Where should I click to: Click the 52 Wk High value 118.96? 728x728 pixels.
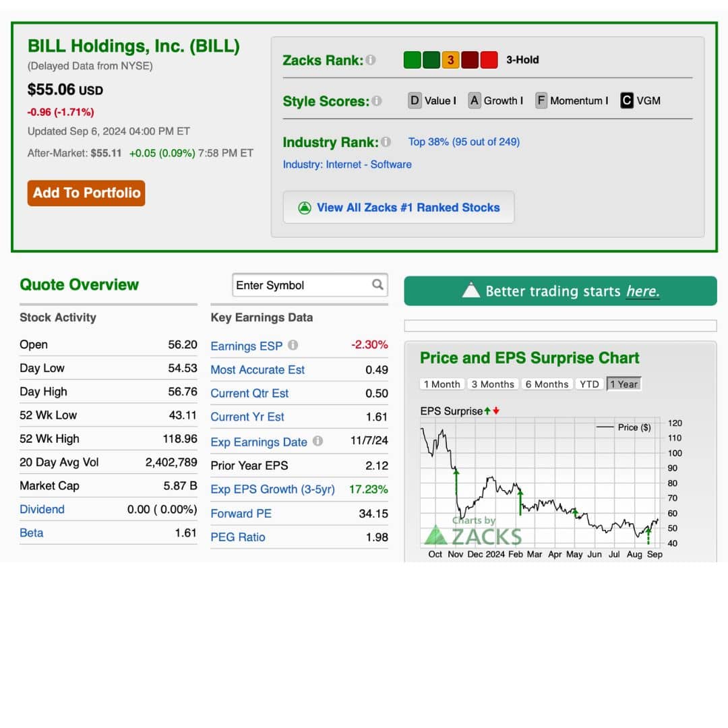click(180, 439)
